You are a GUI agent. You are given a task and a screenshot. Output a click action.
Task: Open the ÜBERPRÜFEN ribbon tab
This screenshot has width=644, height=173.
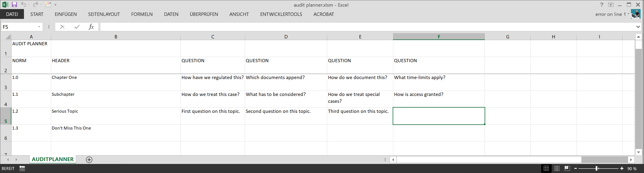204,14
